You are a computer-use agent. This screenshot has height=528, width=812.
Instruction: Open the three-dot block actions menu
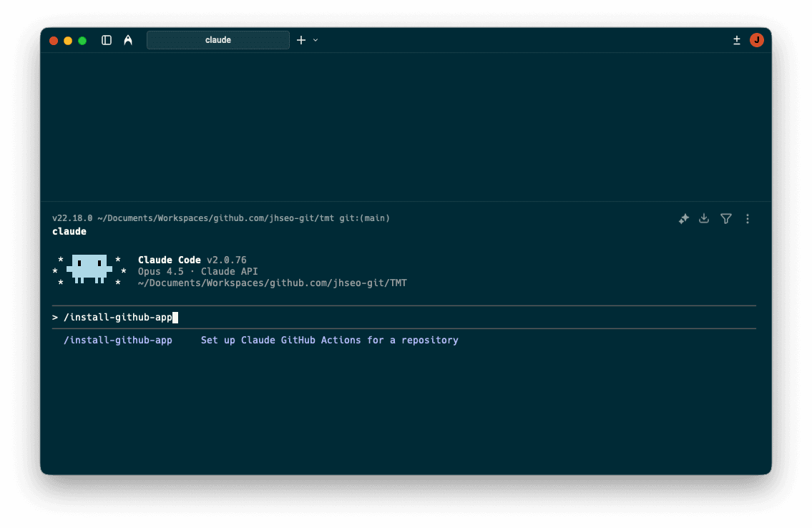coord(748,218)
